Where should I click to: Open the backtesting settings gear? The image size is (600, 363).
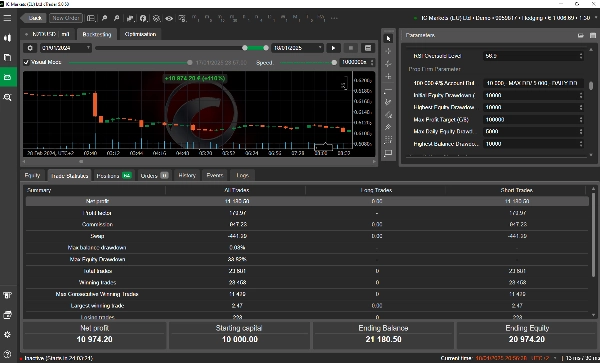pyautogui.click(x=30, y=48)
